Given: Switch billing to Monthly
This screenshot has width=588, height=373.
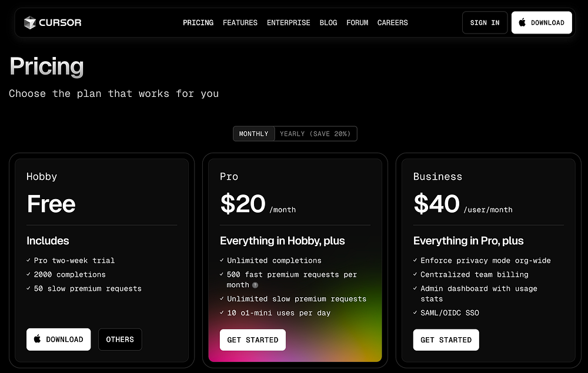Looking at the screenshot, I should [x=253, y=134].
